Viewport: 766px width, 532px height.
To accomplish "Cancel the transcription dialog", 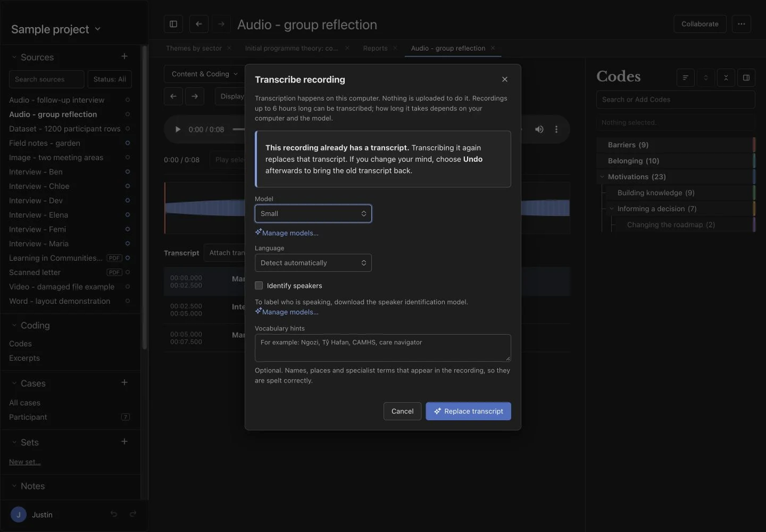I will pyautogui.click(x=402, y=411).
